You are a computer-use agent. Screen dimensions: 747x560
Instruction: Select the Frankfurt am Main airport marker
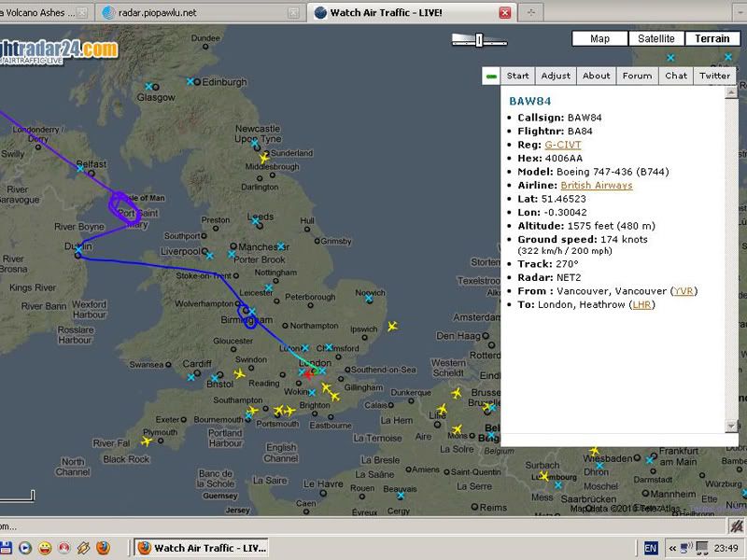coord(649,460)
